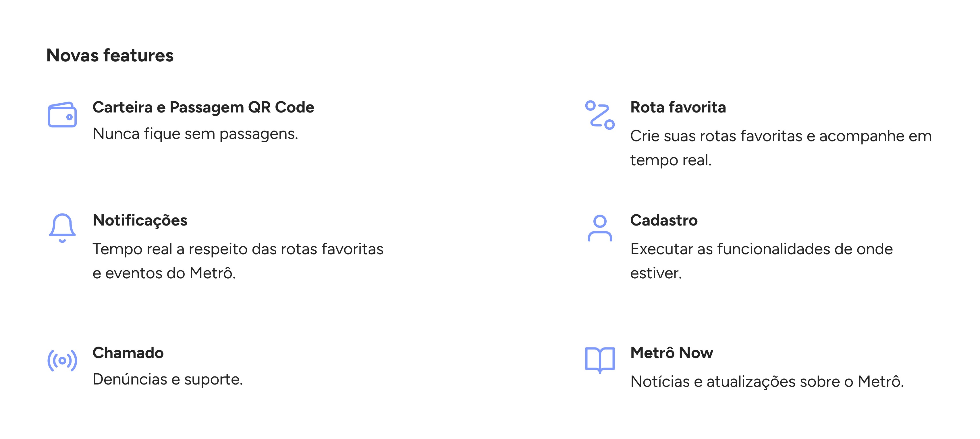Click the Cadastro heading

coord(664,220)
